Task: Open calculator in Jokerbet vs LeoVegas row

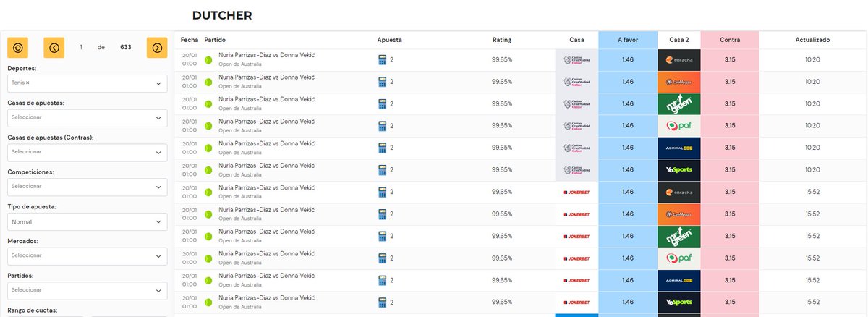Action: tap(382, 214)
